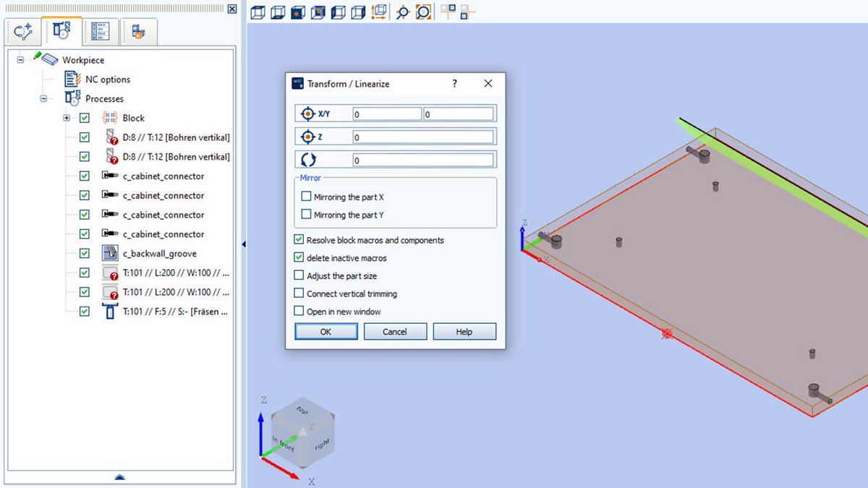Expand the Block tree node

click(x=64, y=118)
